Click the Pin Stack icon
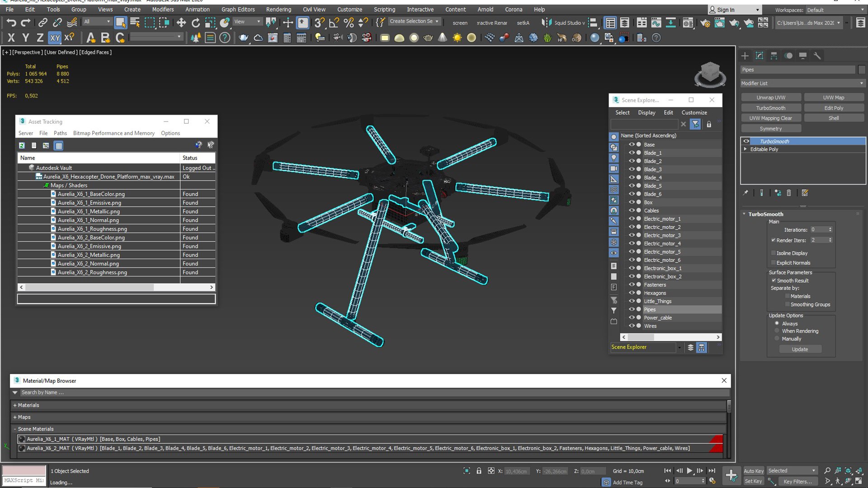 pyautogui.click(x=745, y=193)
